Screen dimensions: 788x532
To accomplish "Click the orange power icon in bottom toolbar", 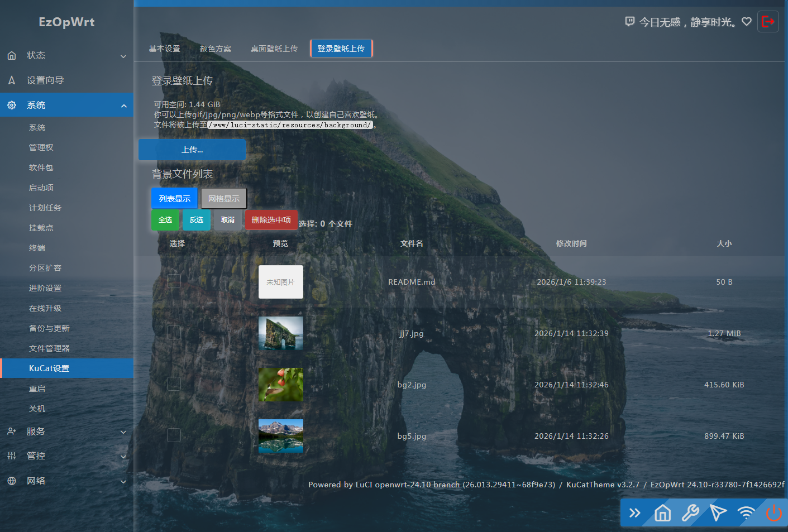I will [x=774, y=512].
